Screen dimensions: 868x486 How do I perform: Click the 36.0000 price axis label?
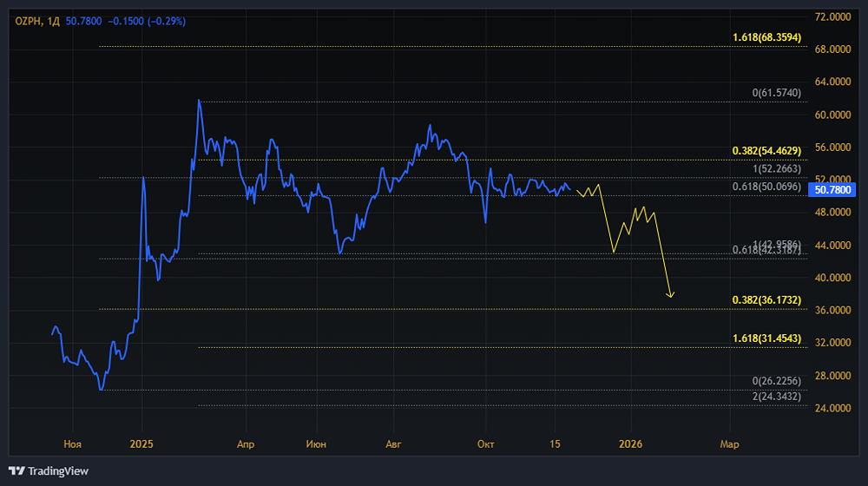click(x=832, y=311)
